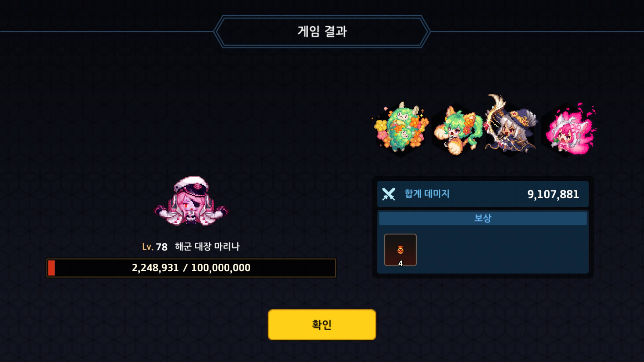
Task: Click the Lv. 78 level label
Action: [155, 247]
